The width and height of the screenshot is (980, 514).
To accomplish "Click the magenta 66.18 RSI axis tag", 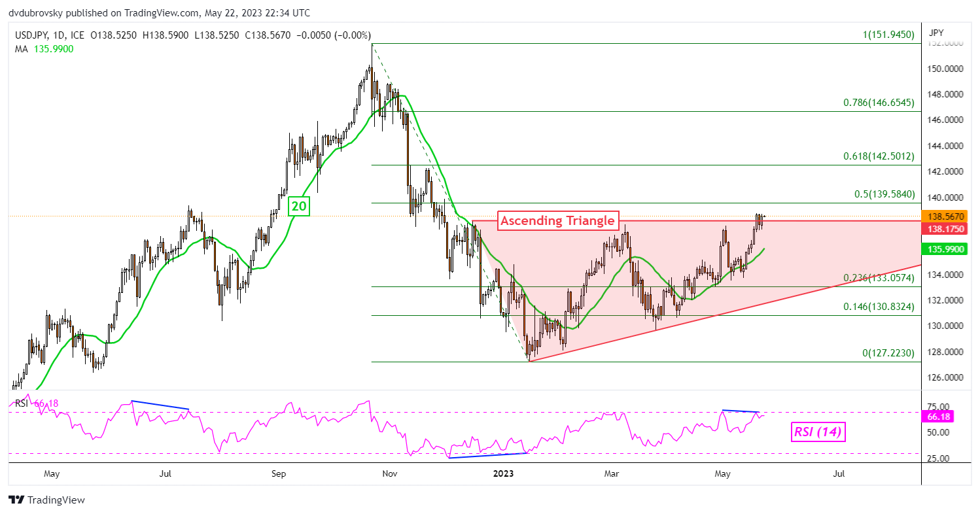I will tap(936, 417).
